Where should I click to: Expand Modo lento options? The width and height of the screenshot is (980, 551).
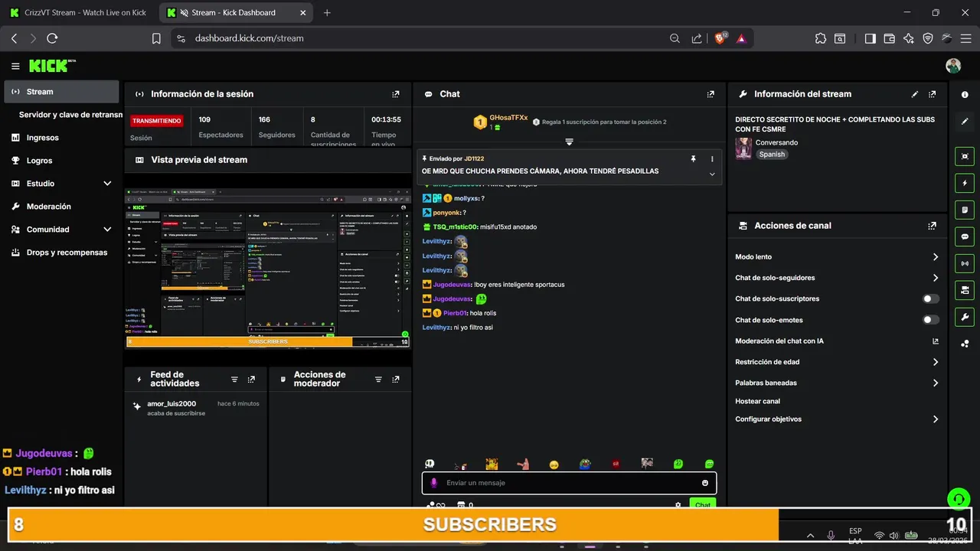tap(935, 257)
